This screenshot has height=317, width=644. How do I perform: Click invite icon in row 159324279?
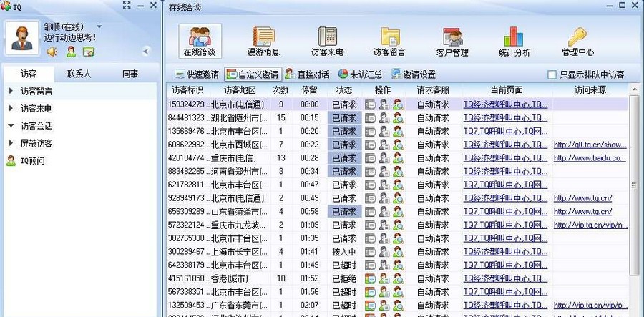(x=370, y=104)
